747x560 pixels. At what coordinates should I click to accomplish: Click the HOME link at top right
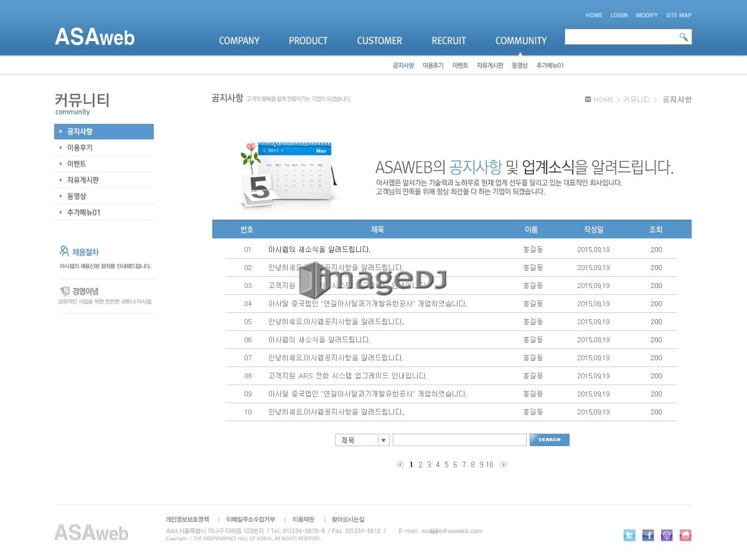[594, 16]
